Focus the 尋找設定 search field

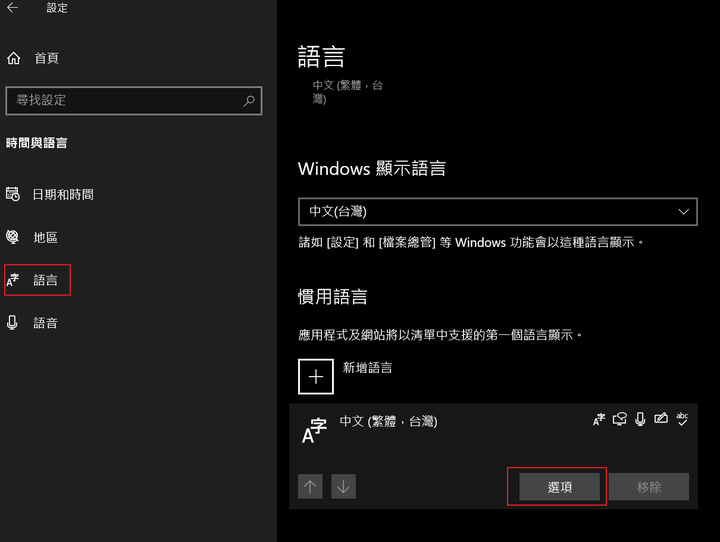point(134,101)
